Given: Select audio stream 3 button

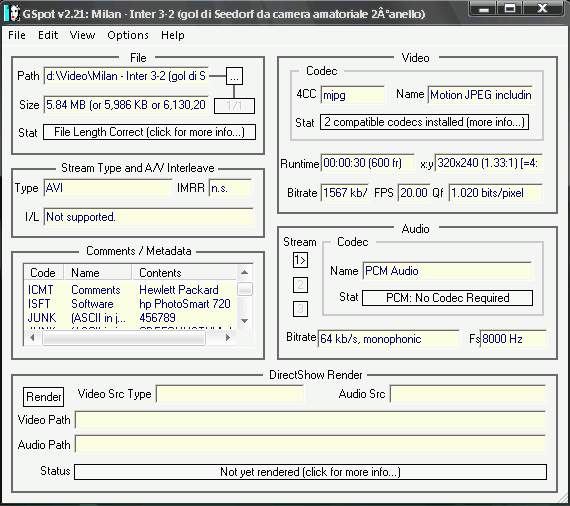Looking at the screenshot, I should point(300,309).
